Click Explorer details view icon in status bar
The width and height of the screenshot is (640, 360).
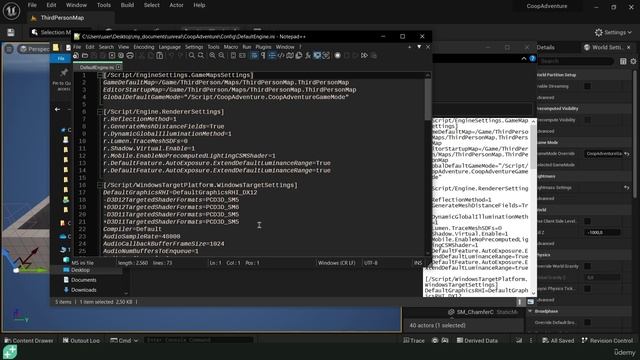(x=520, y=302)
